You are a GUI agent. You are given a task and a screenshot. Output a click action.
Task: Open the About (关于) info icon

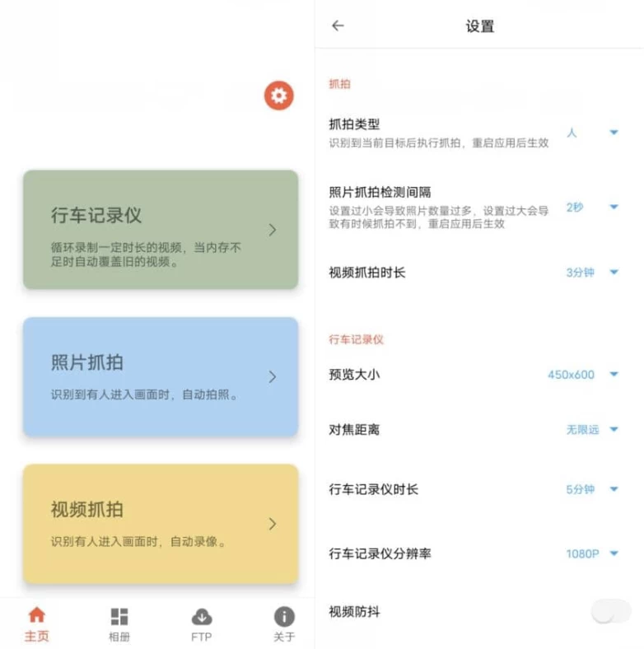(283, 617)
